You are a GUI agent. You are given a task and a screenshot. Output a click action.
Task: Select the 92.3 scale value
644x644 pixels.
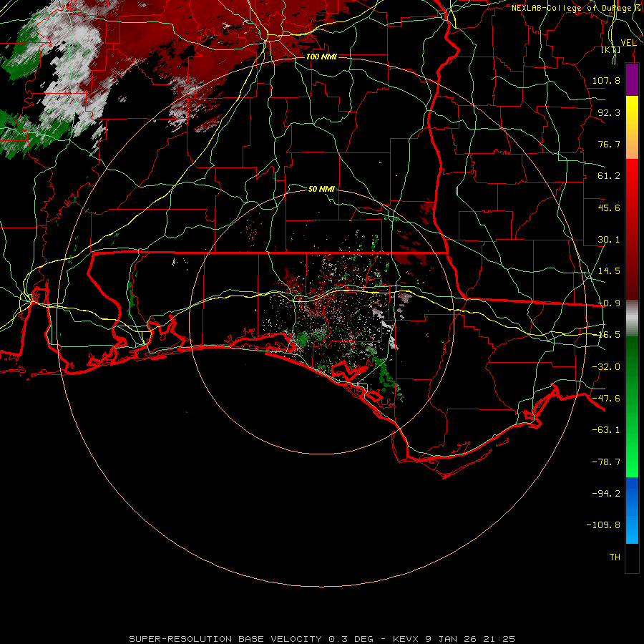609,112
